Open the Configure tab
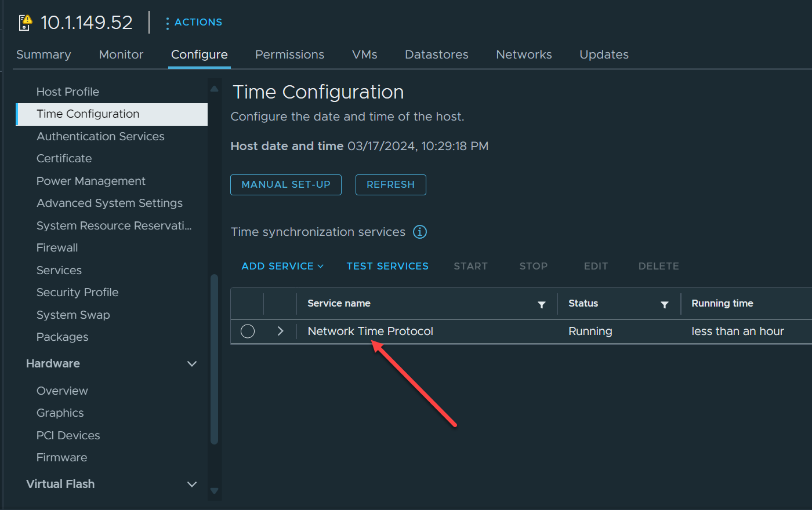The image size is (812, 510). click(200, 54)
